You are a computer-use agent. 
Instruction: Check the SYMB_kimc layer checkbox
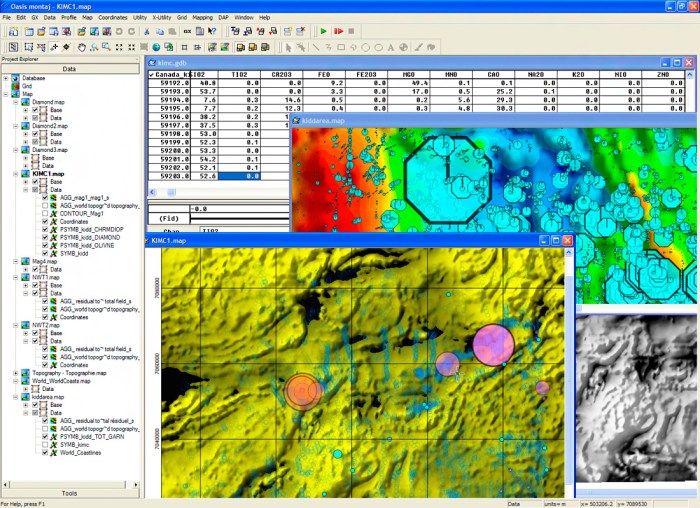tap(45, 443)
